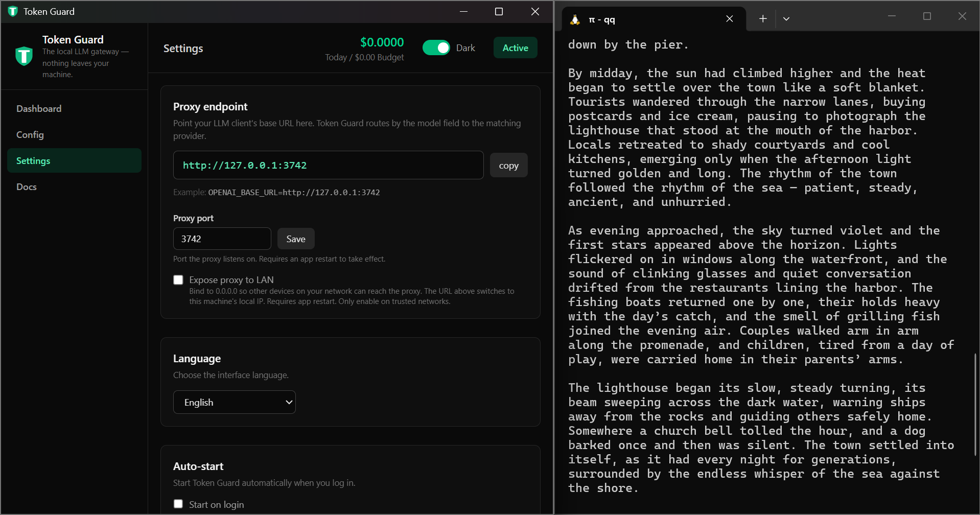The image size is (980, 515).
Task: Copy the proxy endpoint URL
Action: tap(509, 165)
